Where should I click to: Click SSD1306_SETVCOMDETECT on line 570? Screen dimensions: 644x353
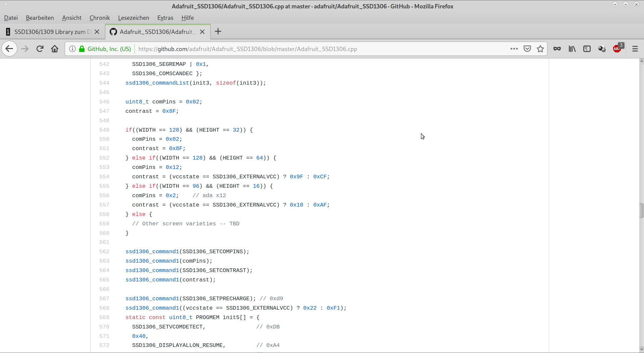pyautogui.click(x=167, y=327)
